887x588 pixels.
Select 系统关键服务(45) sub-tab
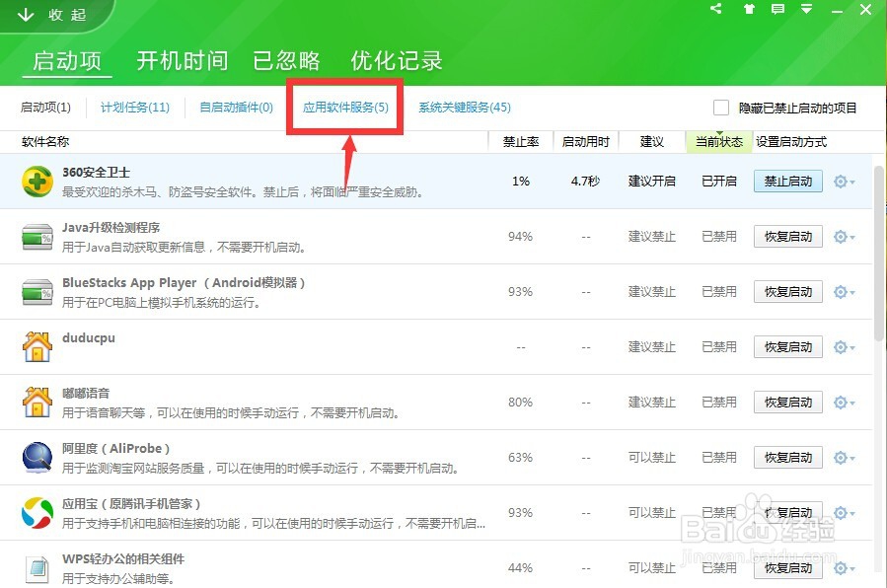pyautogui.click(x=465, y=108)
